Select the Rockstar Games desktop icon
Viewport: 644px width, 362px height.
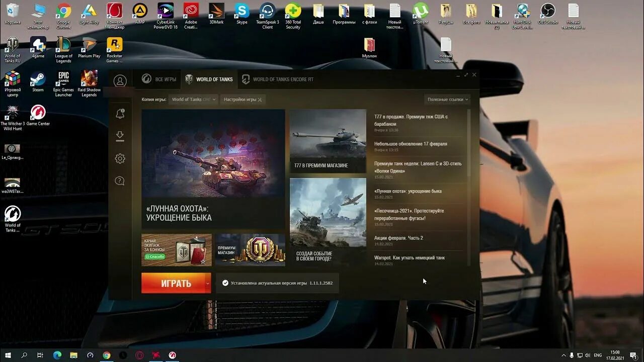[115, 50]
